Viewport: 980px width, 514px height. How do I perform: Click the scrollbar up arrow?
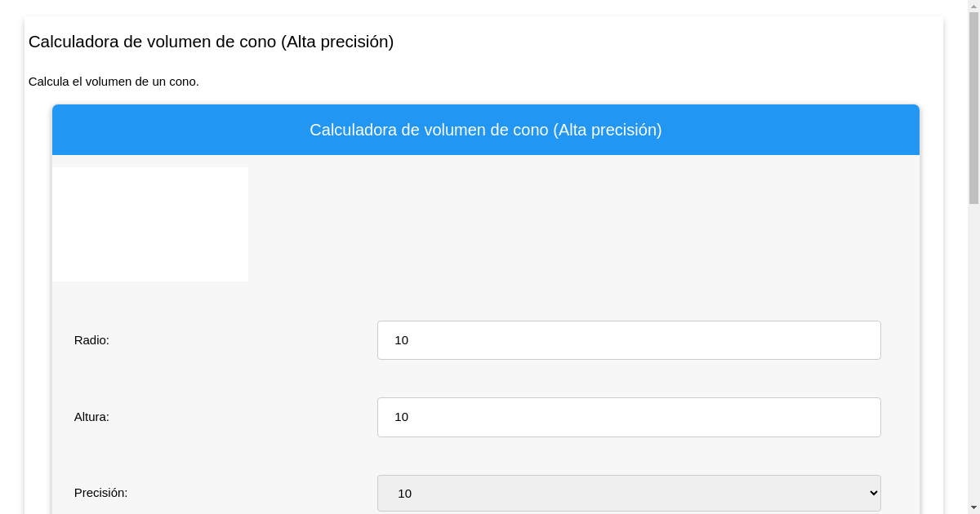(x=973, y=7)
